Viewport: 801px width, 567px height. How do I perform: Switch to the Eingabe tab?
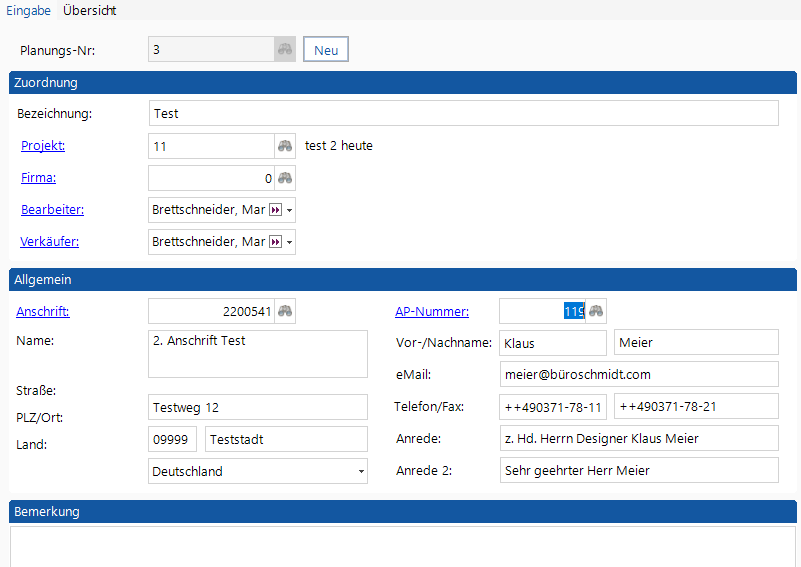29,11
